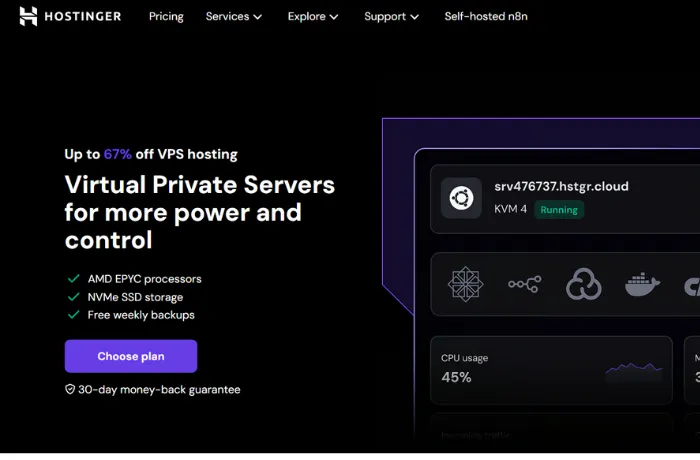The width and height of the screenshot is (700, 460).
Task: Click the green Running status badge
Action: click(x=559, y=210)
